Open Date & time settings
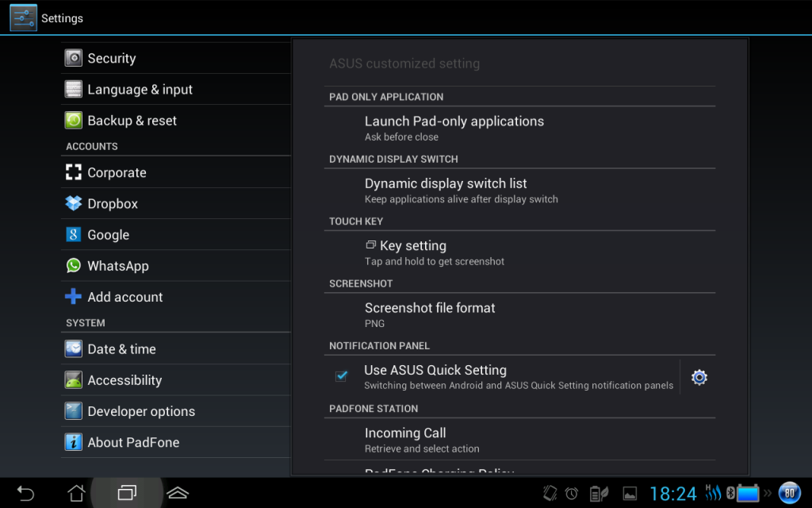Viewport: 812px width, 508px height. (175, 349)
